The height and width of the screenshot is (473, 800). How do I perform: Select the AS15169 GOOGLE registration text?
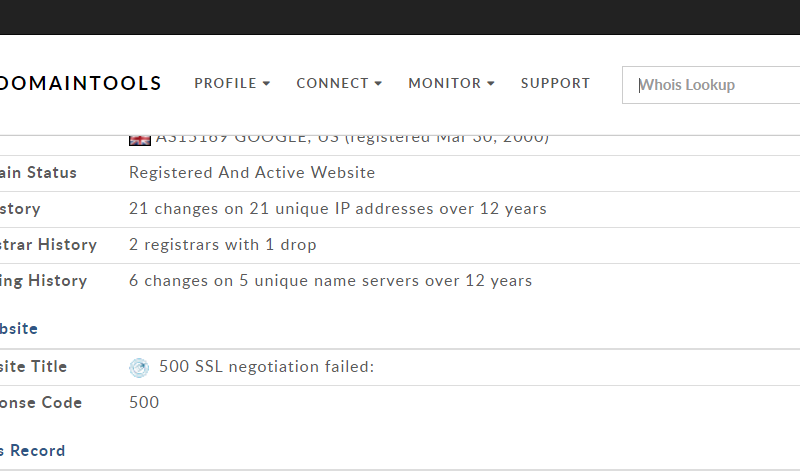pyautogui.click(x=352, y=138)
